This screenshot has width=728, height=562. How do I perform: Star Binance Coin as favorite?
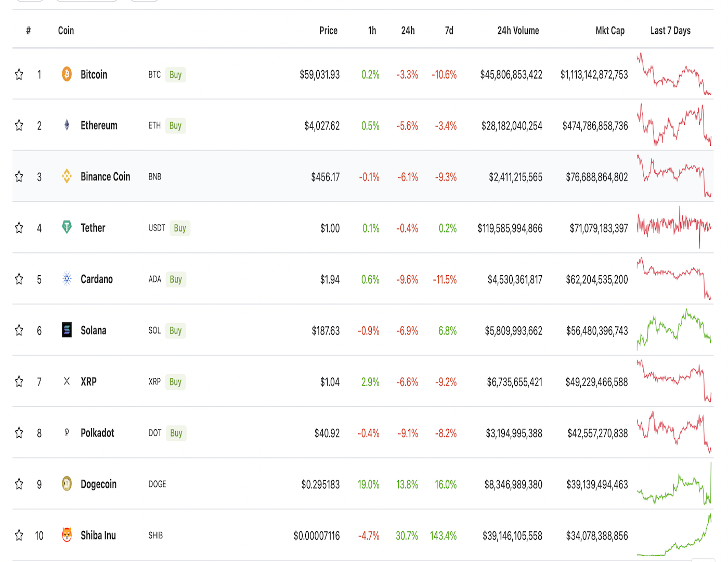(19, 176)
